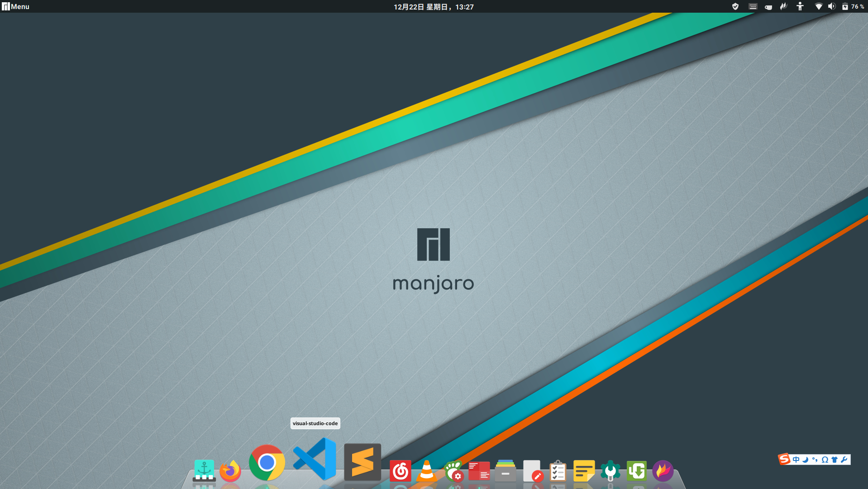868x489 pixels.
Task: Open the volume control in system tray
Action: tap(831, 6)
